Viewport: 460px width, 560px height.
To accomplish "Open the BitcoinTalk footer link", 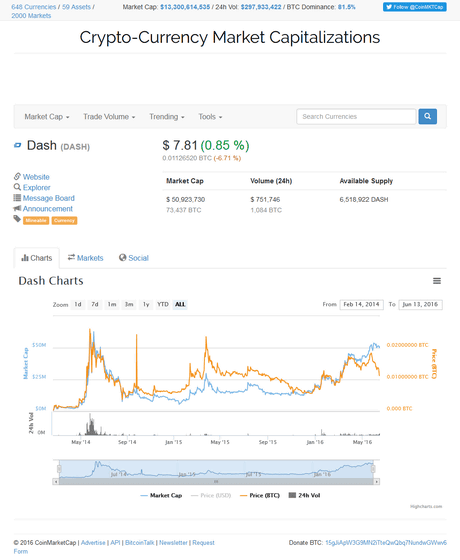I will click(140, 542).
